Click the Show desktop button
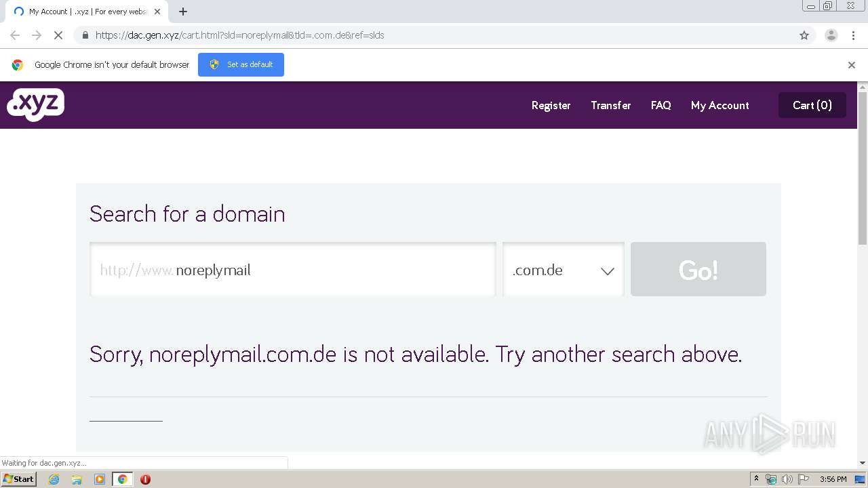Viewport: 868px width, 488px height. (x=861, y=479)
